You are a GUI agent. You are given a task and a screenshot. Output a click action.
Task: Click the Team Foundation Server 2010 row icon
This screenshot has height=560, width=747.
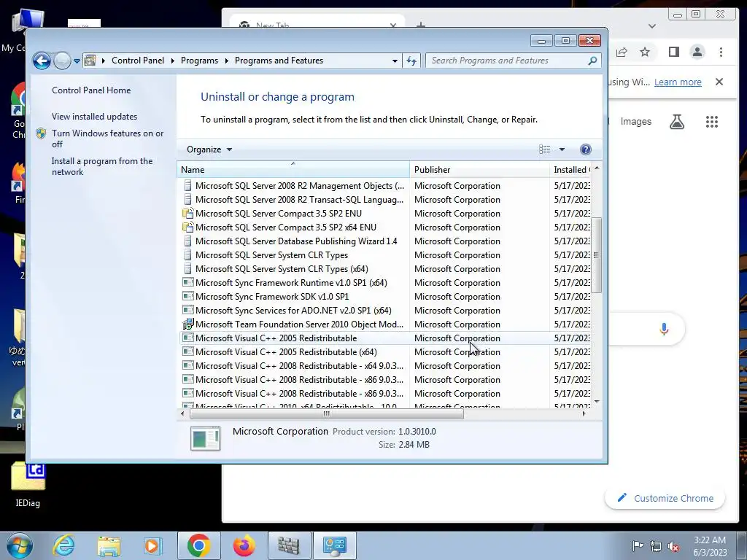pyautogui.click(x=188, y=324)
